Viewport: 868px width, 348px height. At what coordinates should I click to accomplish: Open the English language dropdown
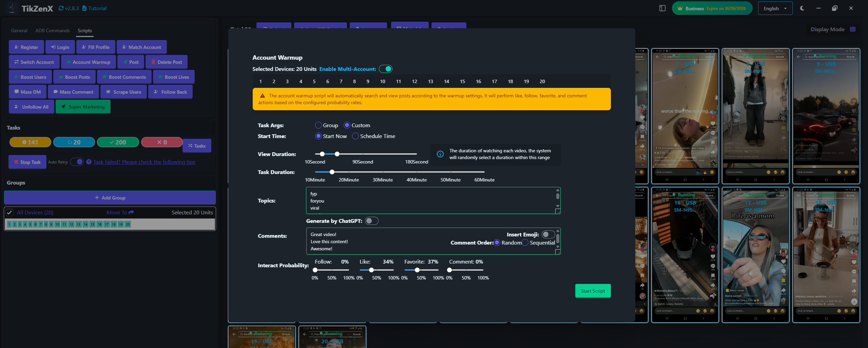coord(775,8)
